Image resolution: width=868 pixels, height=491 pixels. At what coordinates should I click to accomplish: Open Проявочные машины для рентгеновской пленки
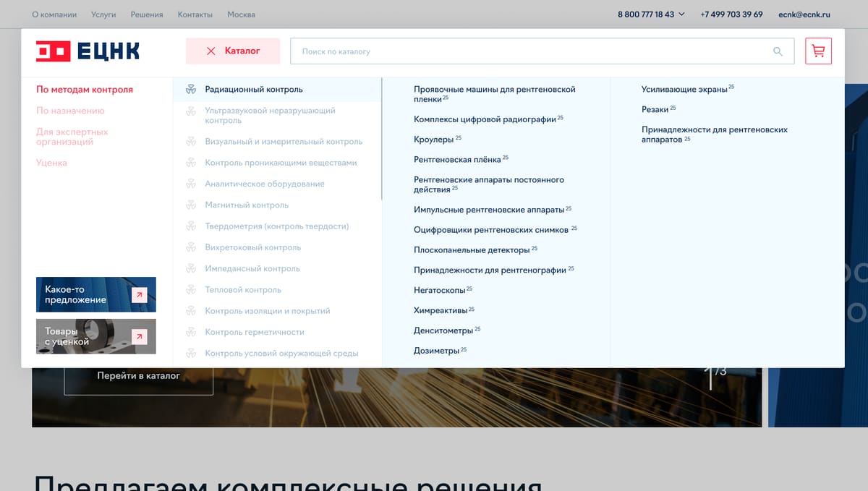click(x=495, y=94)
